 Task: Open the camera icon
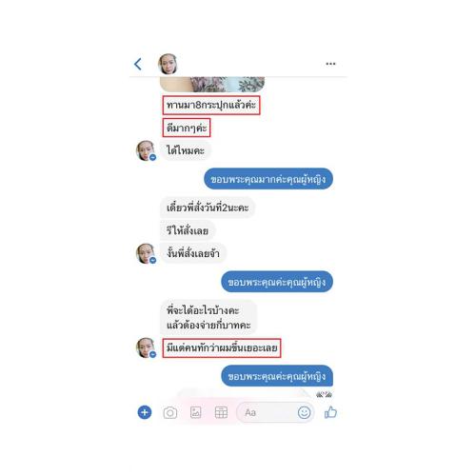click(170, 413)
